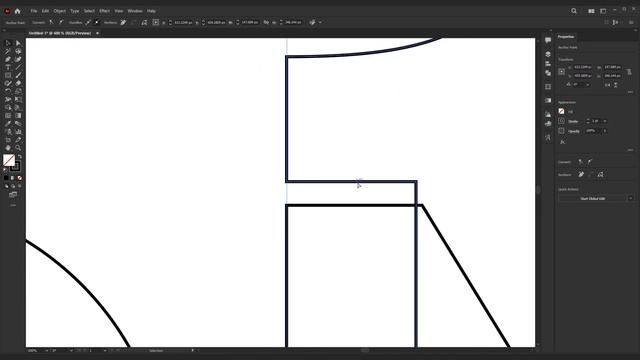Viewport: 640px width, 360px height.
Task: Apply None mode button below swatches
Action: pyautogui.click(x=19, y=178)
